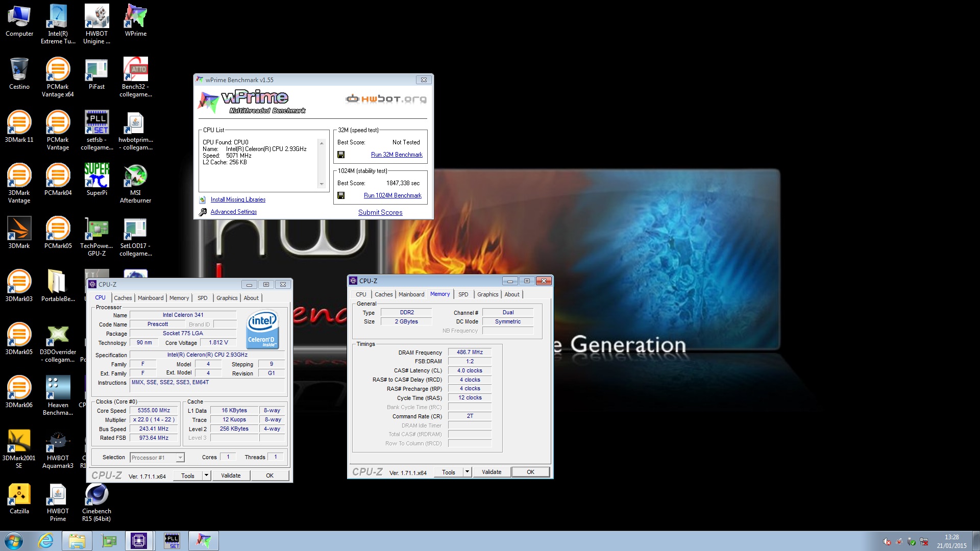Open Advanced Settings in wPrime
This screenshot has height=551, width=980.
click(x=234, y=212)
